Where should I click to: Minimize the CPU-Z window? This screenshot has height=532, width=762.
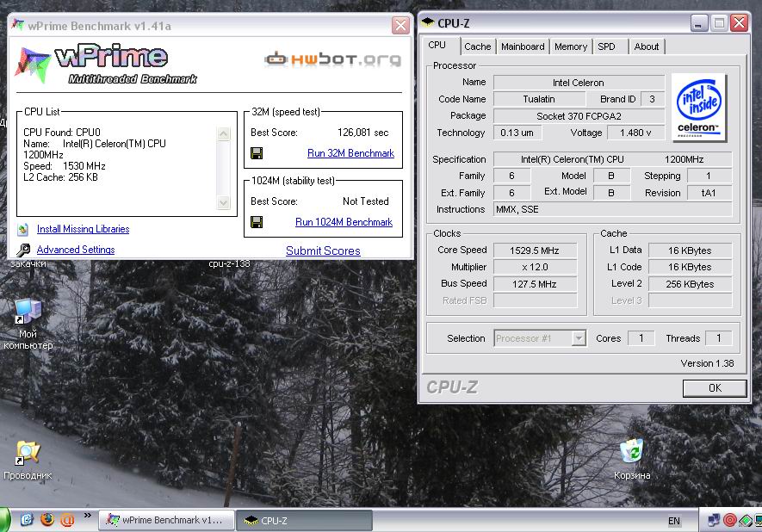coord(698,23)
